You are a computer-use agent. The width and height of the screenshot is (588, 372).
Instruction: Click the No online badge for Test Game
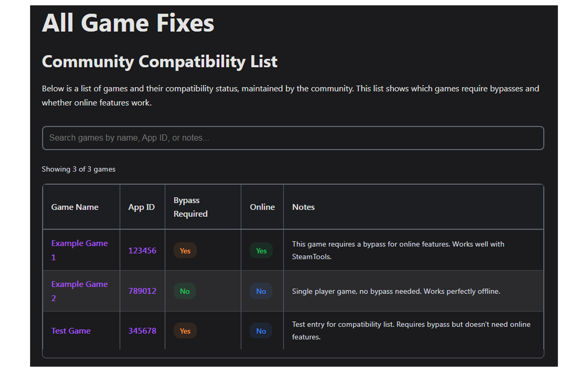click(261, 331)
